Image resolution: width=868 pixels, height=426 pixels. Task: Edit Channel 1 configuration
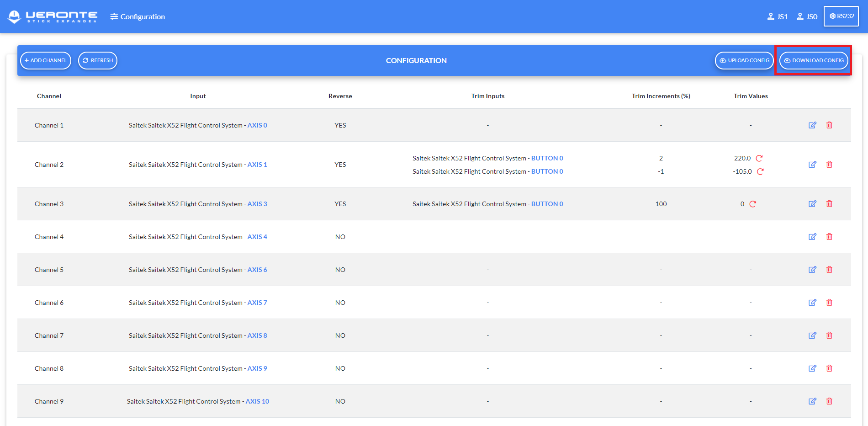coord(812,125)
